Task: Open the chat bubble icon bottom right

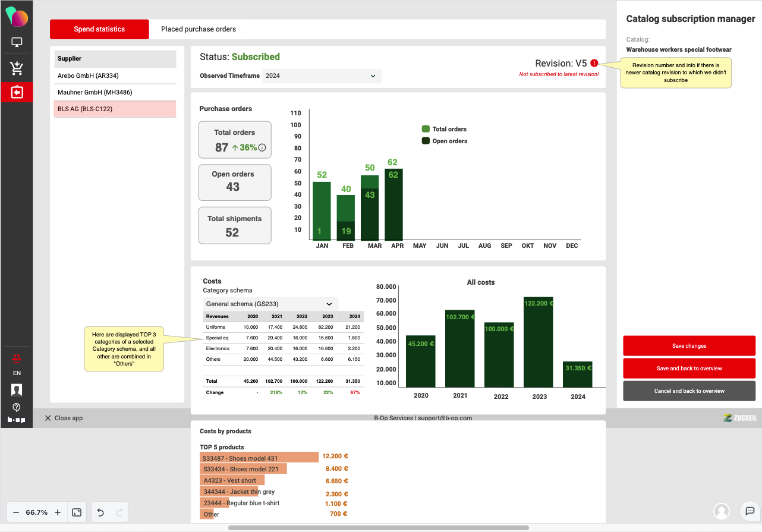Action: 750,511
